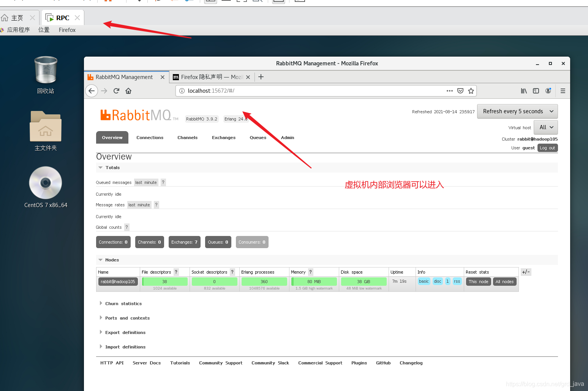Reload the current page
The width and height of the screenshot is (588, 391).
pyautogui.click(x=116, y=91)
